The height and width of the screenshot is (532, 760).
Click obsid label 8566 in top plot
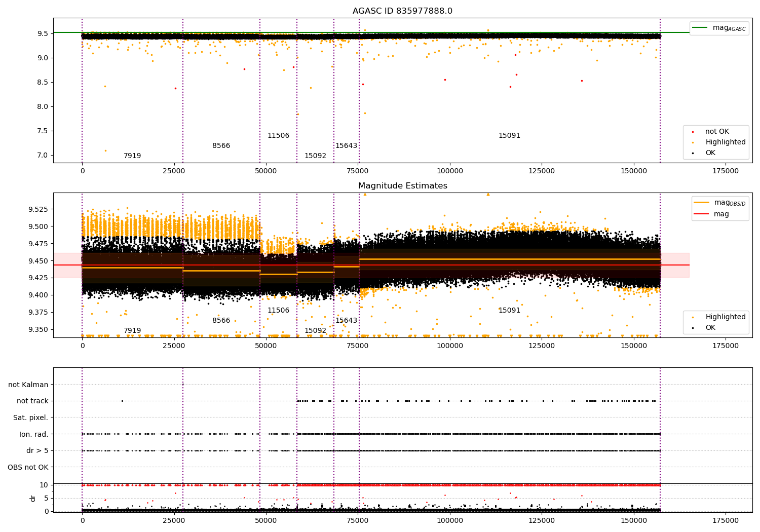click(x=221, y=146)
